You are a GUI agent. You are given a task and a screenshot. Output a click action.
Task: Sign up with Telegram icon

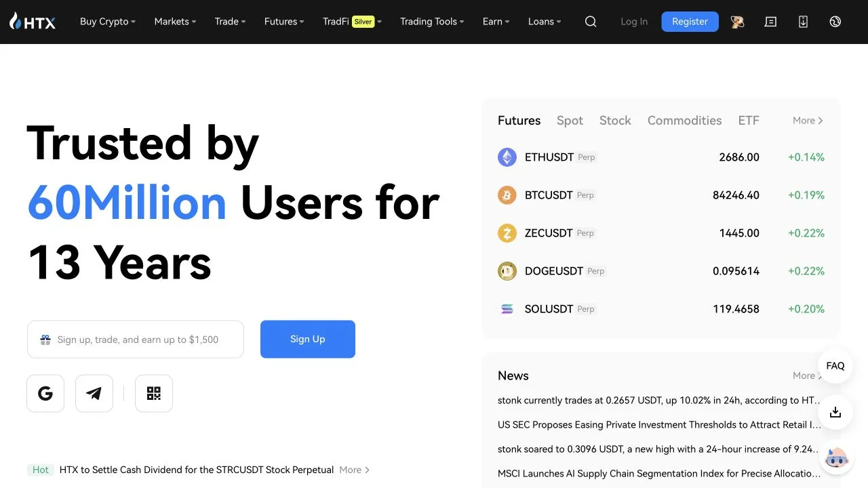click(x=94, y=393)
